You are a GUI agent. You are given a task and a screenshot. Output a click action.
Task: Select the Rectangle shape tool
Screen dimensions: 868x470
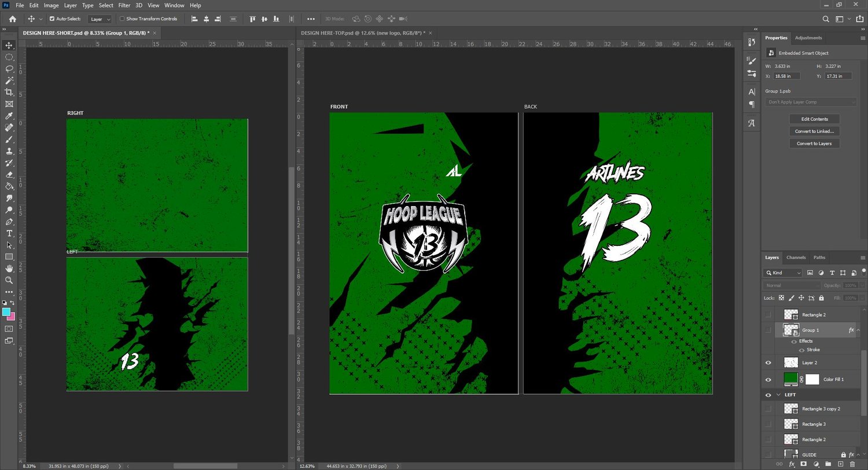9,257
